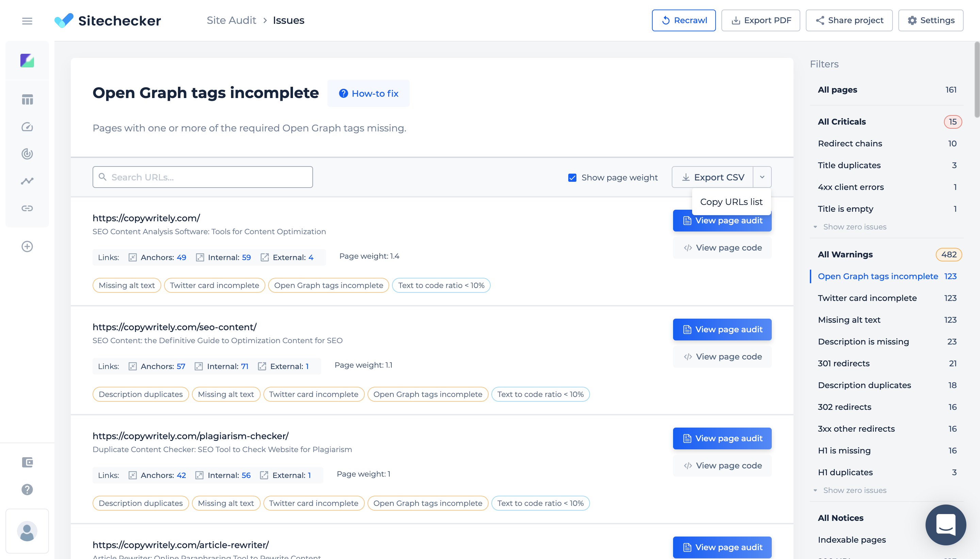Viewport: 980px width, 559px height.
Task: Open the live chat bubble
Action: (x=946, y=525)
